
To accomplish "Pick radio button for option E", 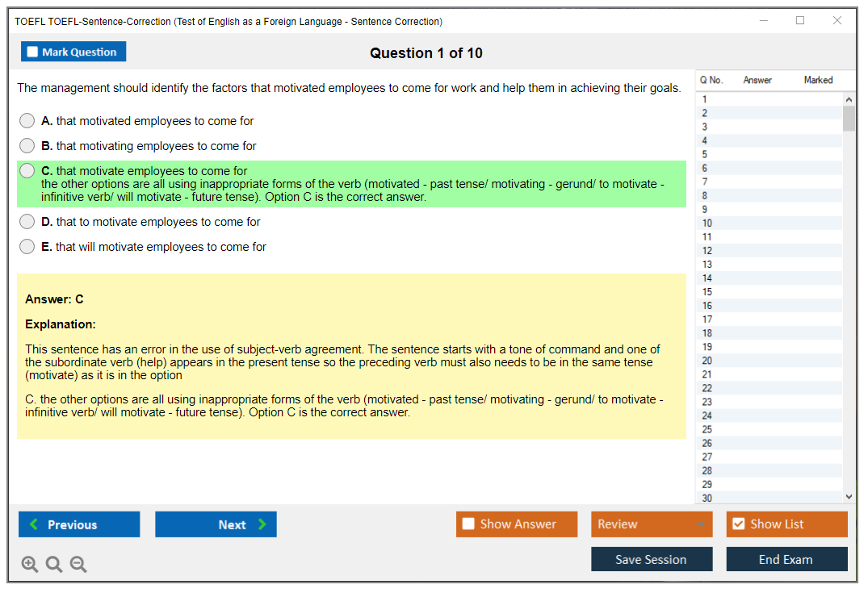I will 27,247.
